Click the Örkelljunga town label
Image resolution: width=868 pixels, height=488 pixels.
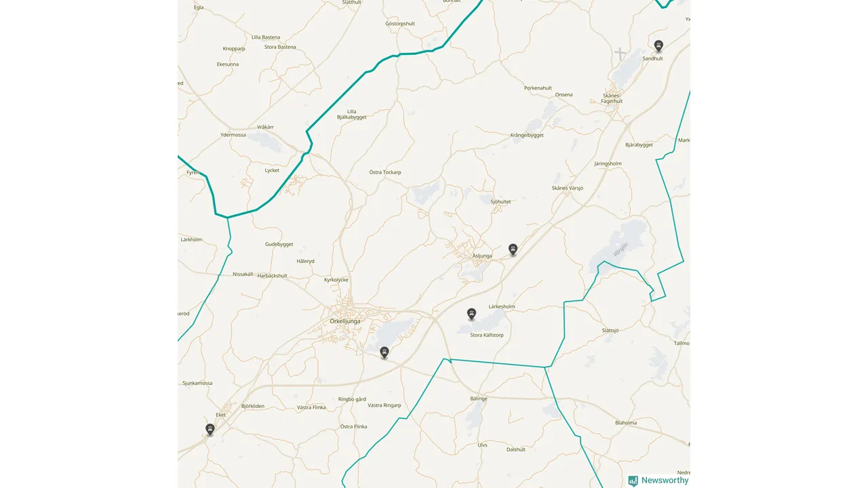tap(345, 321)
